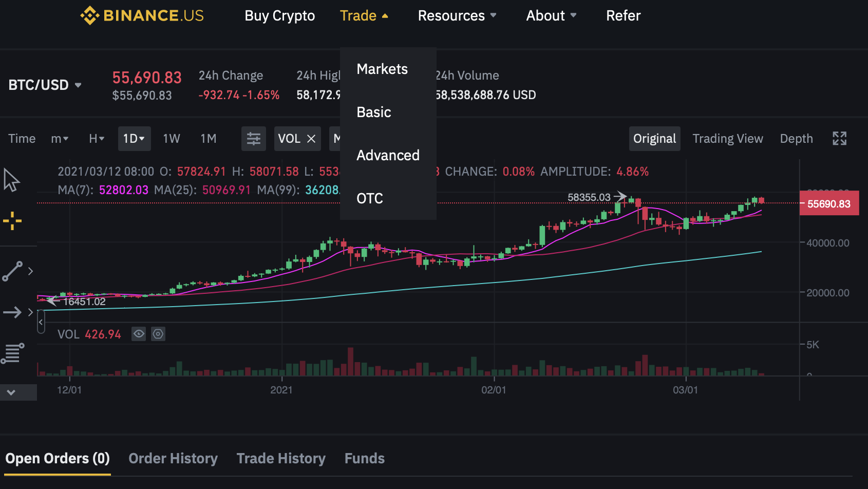Expand chart to fullscreen
Viewport: 868px width, 489px height.
click(x=839, y=139)
